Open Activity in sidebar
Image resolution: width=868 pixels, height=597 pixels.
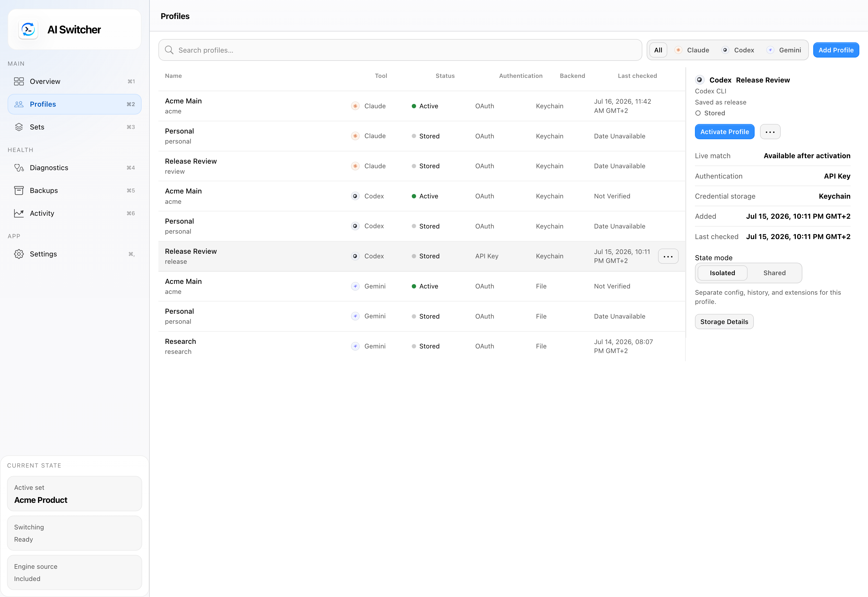click(x=74, y=213)
